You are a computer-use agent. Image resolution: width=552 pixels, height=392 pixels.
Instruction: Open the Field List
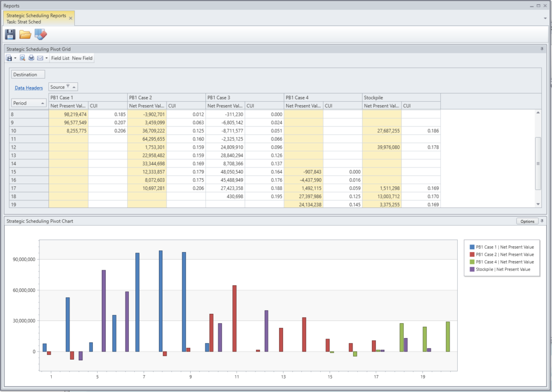(x=60, y=58)
